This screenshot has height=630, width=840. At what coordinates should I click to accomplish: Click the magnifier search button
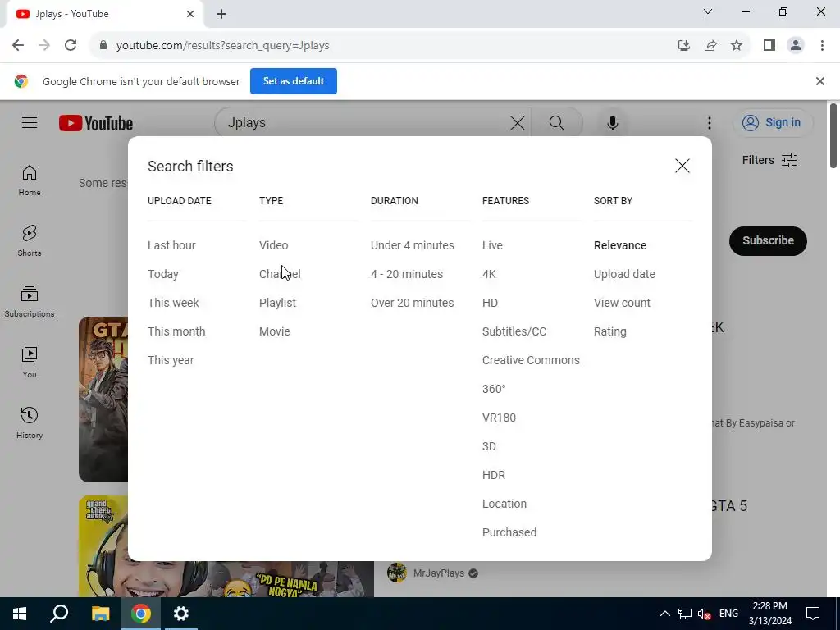557,123
